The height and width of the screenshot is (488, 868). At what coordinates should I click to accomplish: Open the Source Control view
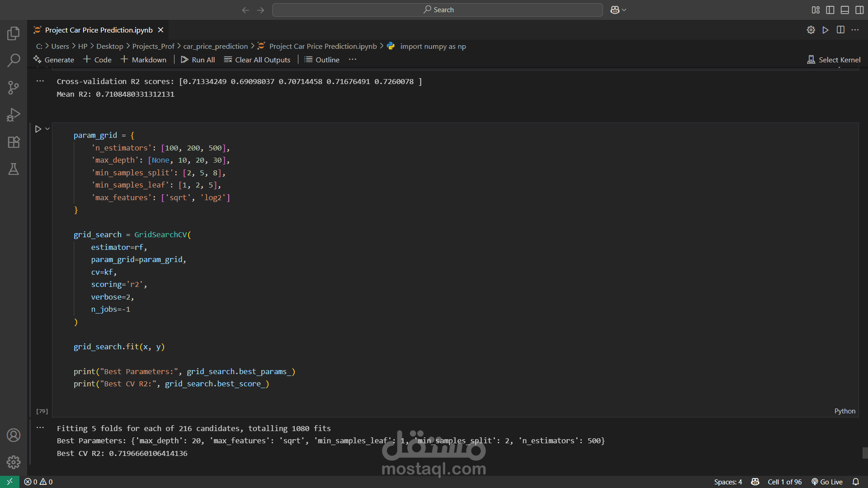(14, 88)
